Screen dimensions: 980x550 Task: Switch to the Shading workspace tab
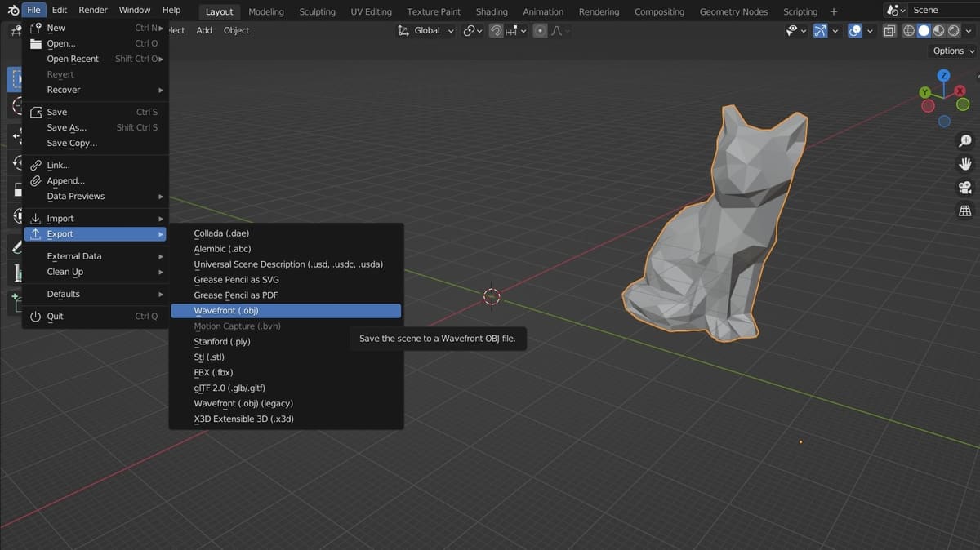(492, 11)
